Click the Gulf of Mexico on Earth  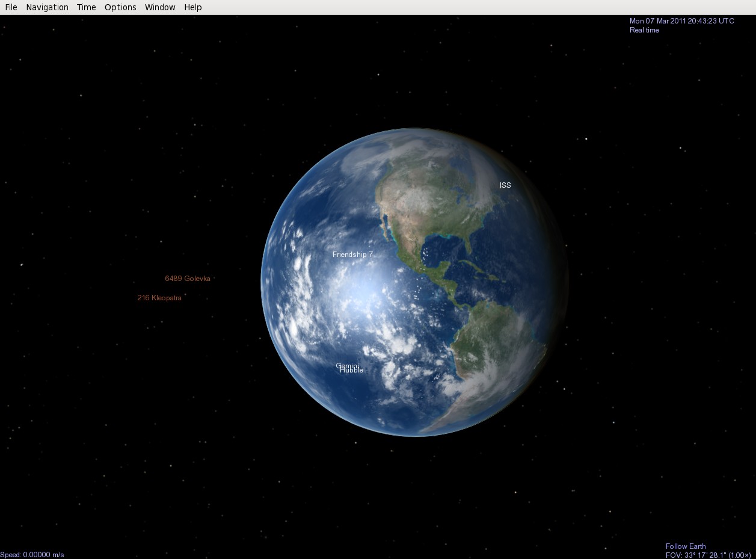(444, 247)
